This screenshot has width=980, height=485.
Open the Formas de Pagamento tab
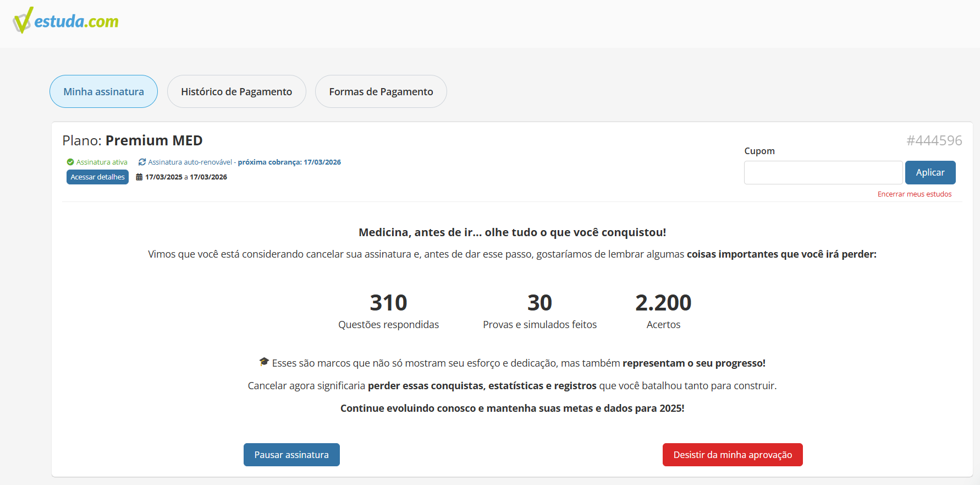[x=381, y=91]
